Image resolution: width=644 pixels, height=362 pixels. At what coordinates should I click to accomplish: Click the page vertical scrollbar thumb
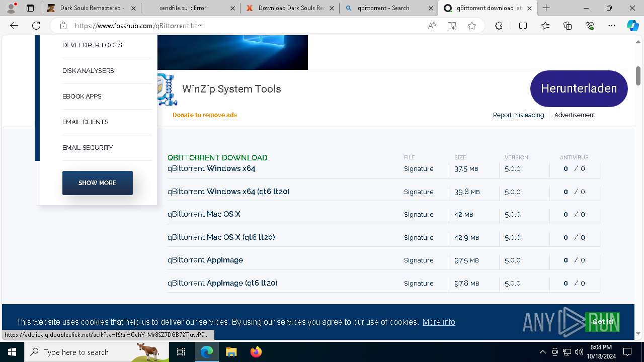pyautogui.click(x=638, y=75)
